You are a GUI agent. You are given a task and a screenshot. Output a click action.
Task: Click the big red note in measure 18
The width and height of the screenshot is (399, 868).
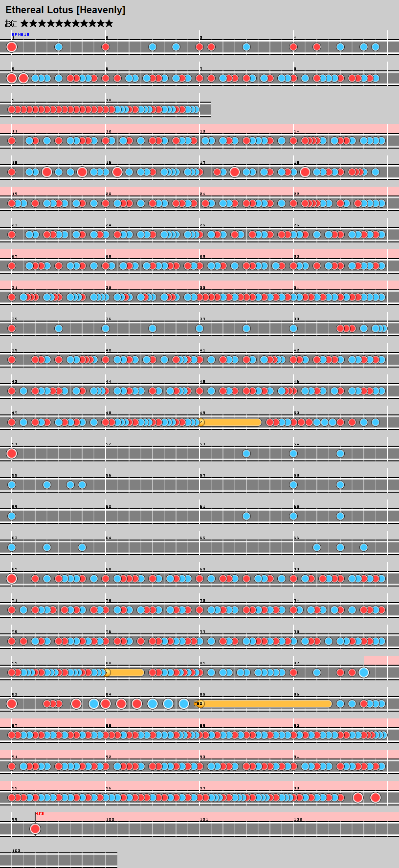pyautogui.click(x=305, y=172)
